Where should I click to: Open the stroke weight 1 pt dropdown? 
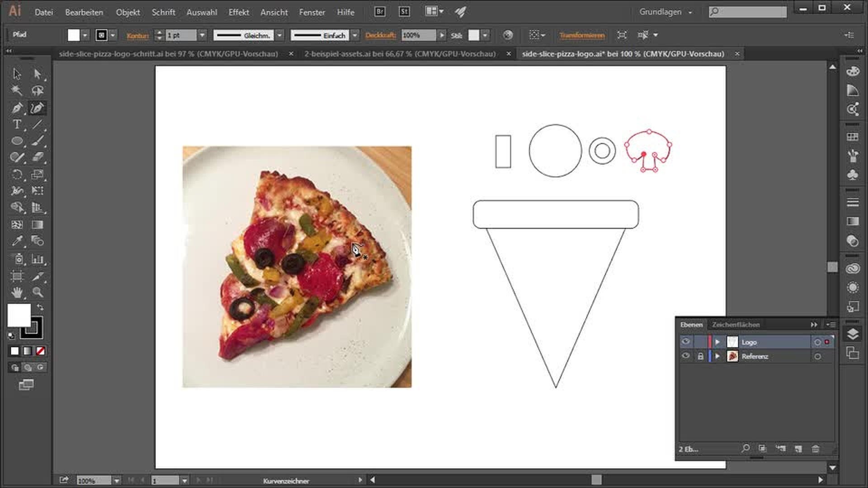[202, 35]
